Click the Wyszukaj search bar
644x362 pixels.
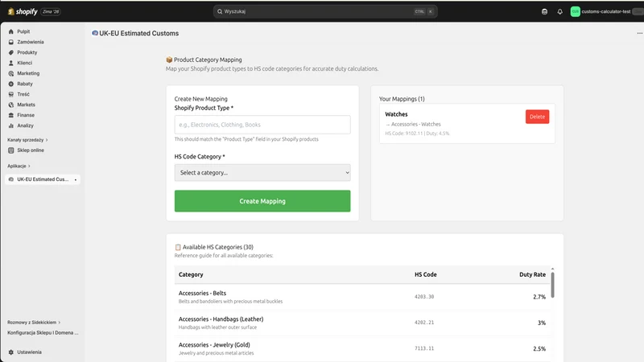click(x=325, y=11)
